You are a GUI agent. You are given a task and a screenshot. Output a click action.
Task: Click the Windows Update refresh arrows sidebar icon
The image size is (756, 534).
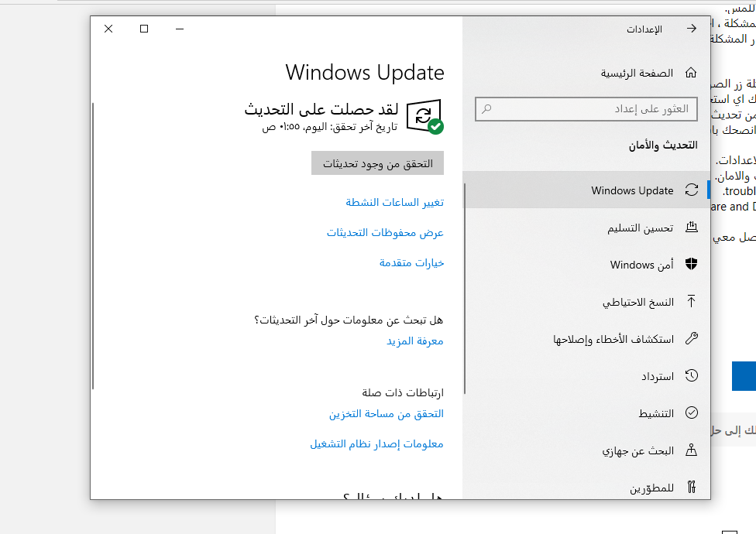point(692,190)
